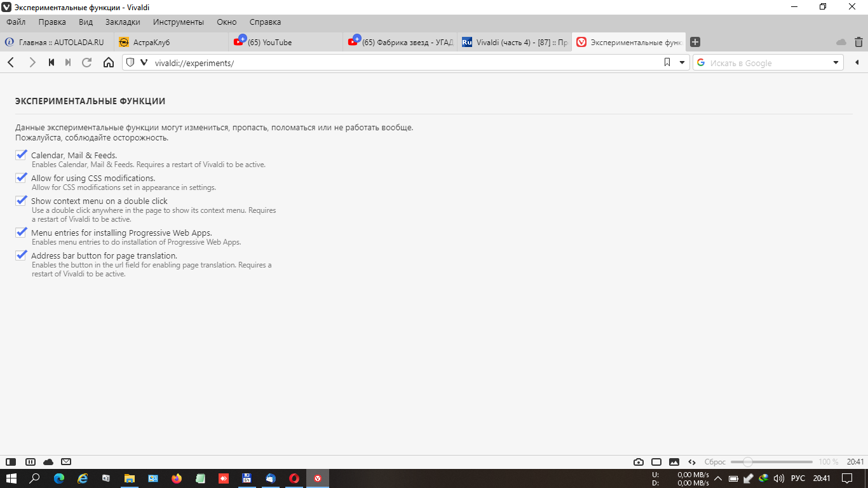Click the Сброс zoom reset button
Image resolution: width=868 pixels, height=488 pixels.
coord(715,462)
